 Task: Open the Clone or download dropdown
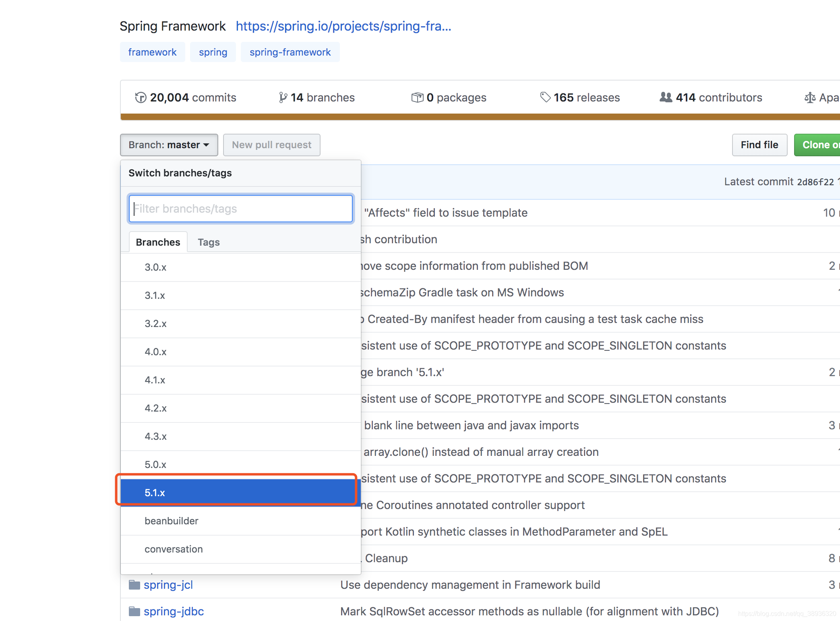819,145
